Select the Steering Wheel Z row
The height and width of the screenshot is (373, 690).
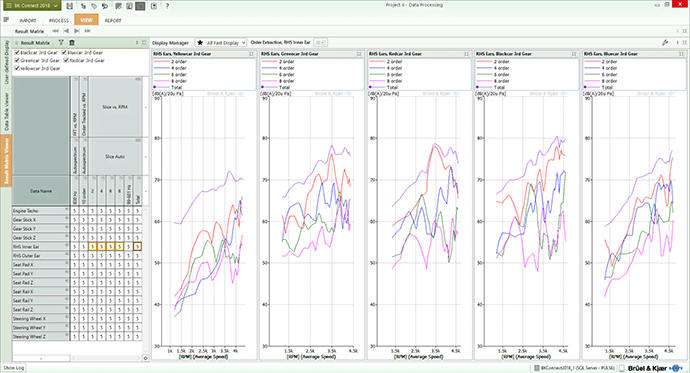point(40,336)
